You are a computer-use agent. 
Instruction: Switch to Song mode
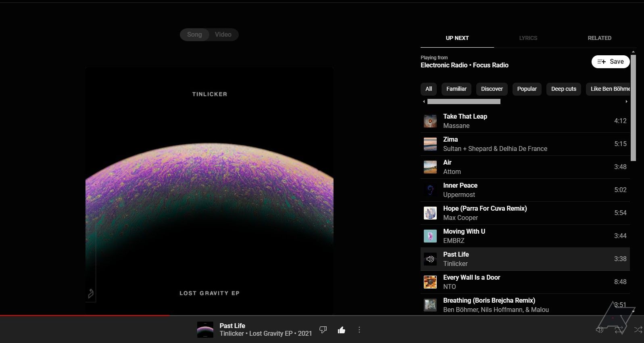(194, 35)
